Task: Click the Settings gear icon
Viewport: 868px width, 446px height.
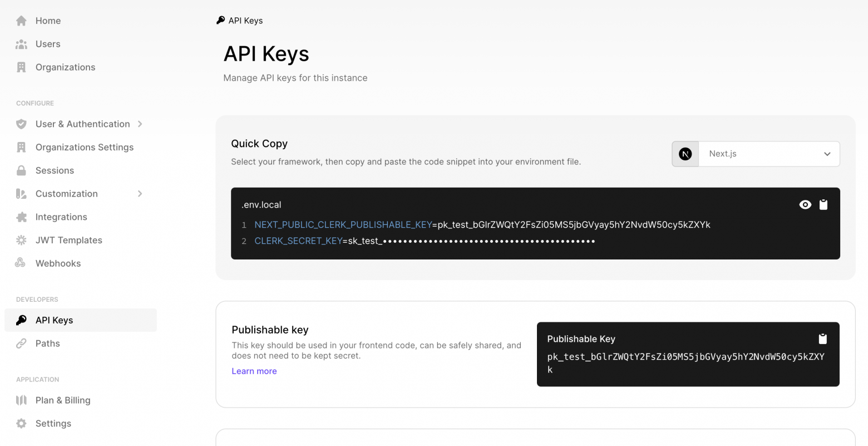Action: (x=21, y=424)
